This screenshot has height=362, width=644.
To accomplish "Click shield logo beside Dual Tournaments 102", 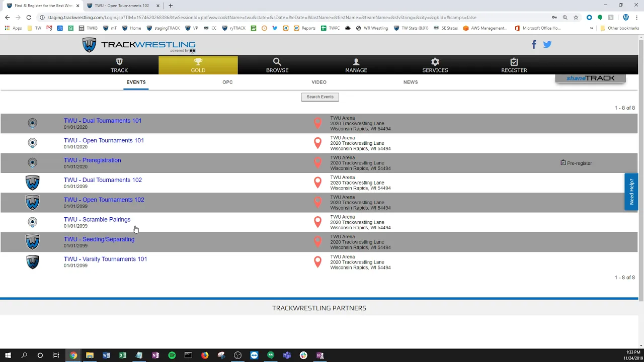I will click(32, 183).
